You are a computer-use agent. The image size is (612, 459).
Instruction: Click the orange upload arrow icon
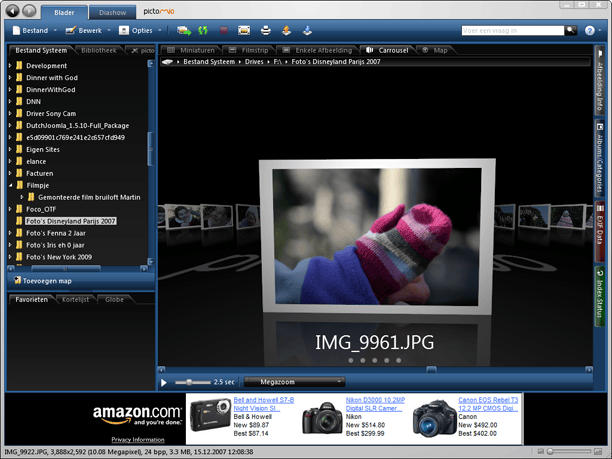point(286,30)
